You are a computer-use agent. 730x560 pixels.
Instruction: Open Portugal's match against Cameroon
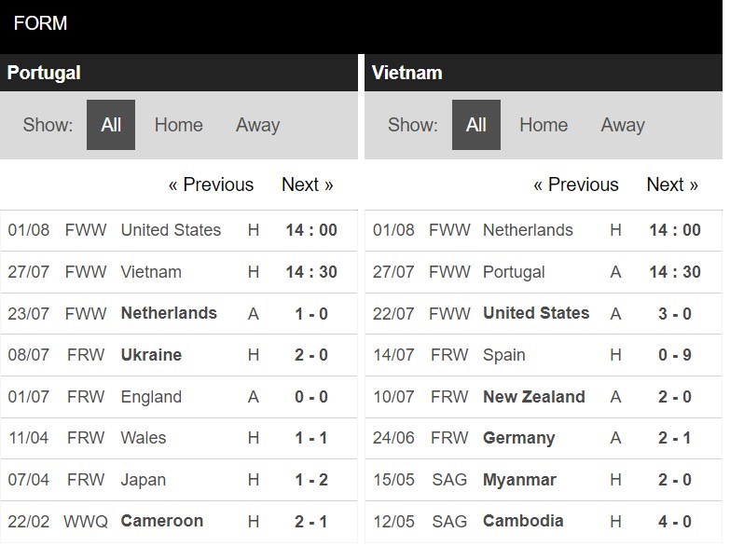coord(179,522)
